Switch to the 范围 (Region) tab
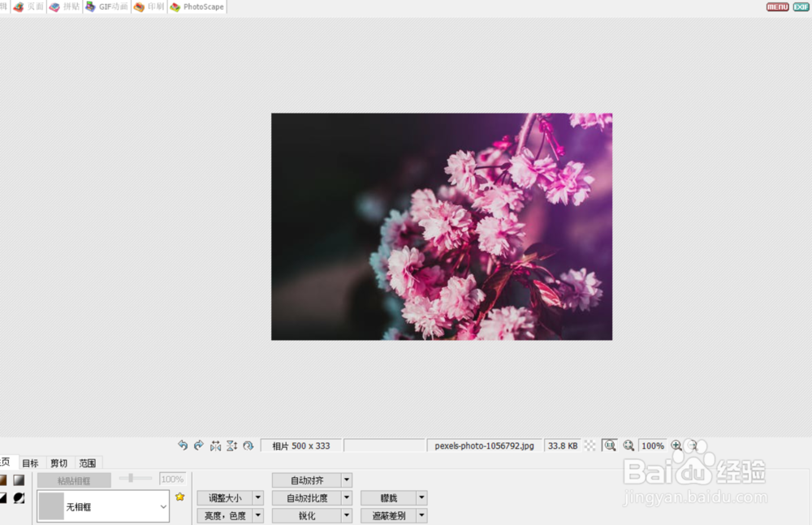Screen dimensions: 812x525 (x=88, y=463)
